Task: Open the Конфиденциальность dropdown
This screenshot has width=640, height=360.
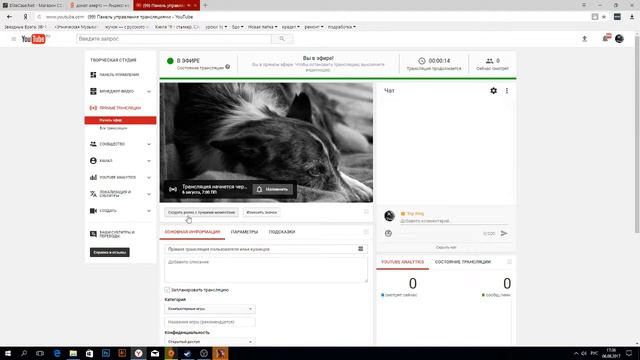Action: coord(210,341)
